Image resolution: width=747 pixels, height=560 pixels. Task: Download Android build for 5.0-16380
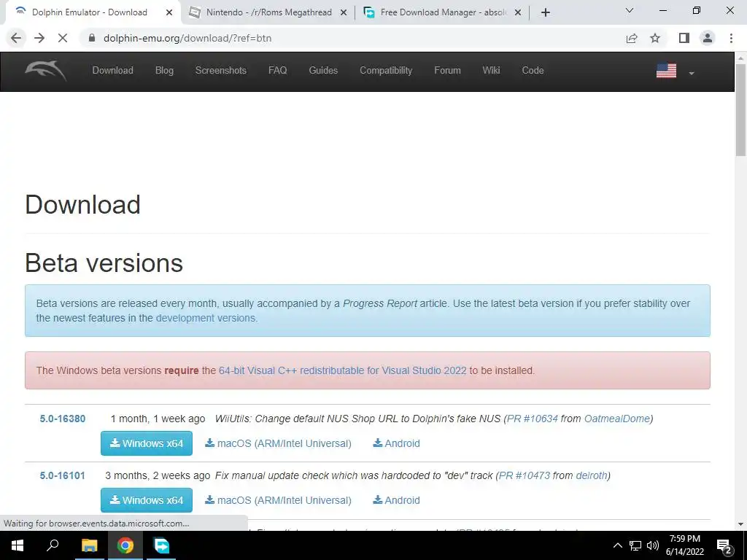coord(396,443)
